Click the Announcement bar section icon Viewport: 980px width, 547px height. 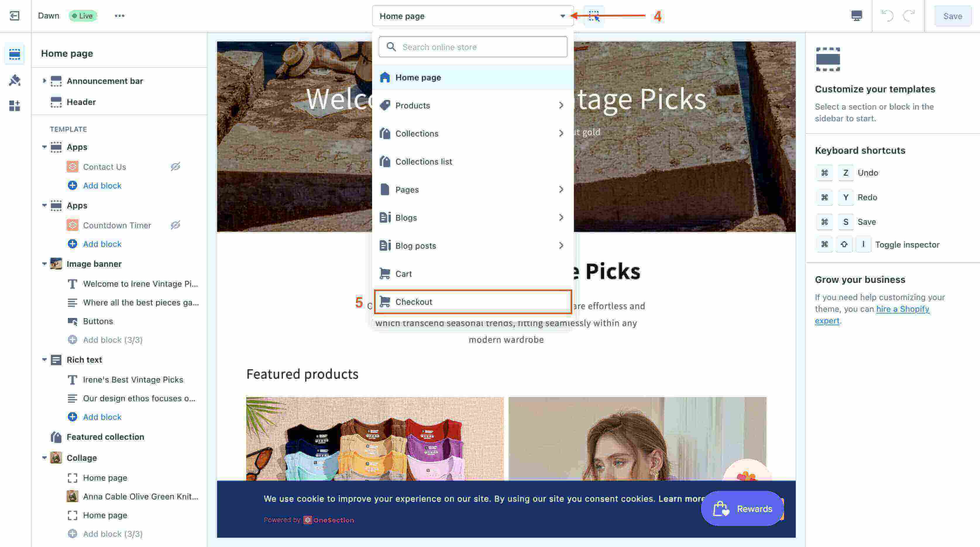(56, 81)
